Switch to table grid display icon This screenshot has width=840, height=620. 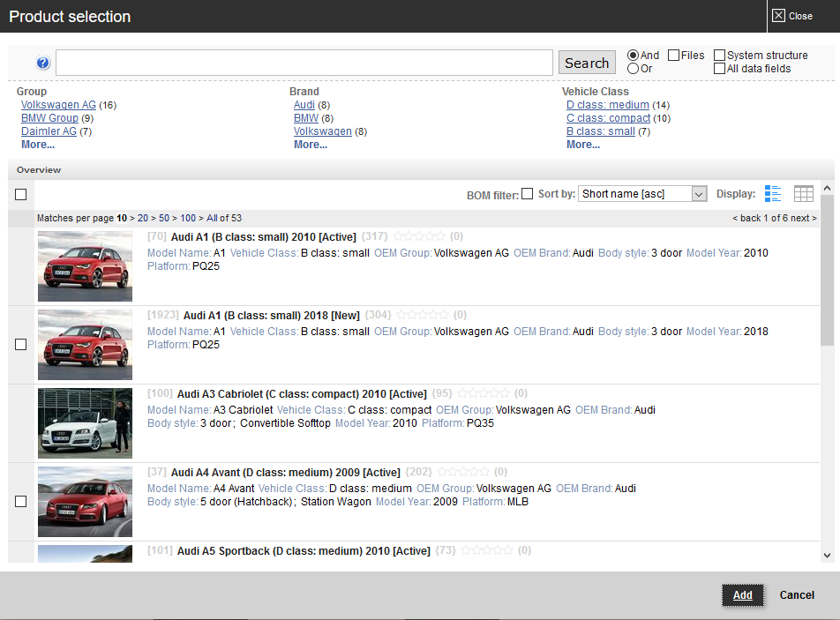[x=804, y=194]
